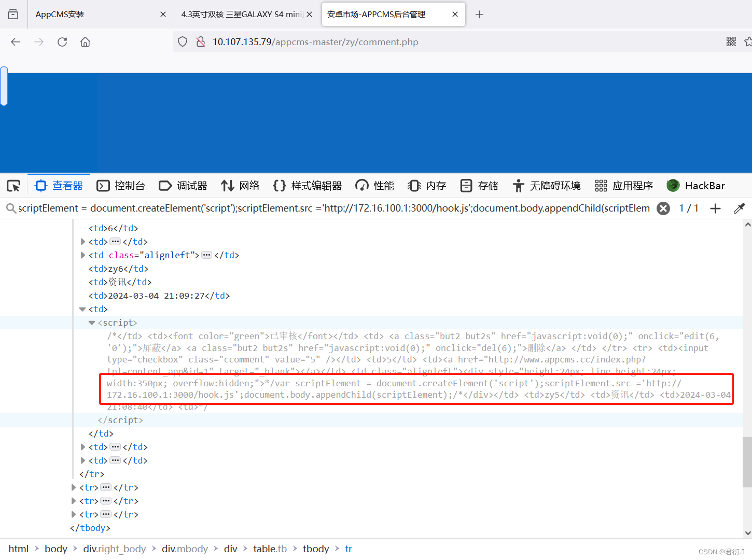Open the HackBar panel

tap(696, 186)
